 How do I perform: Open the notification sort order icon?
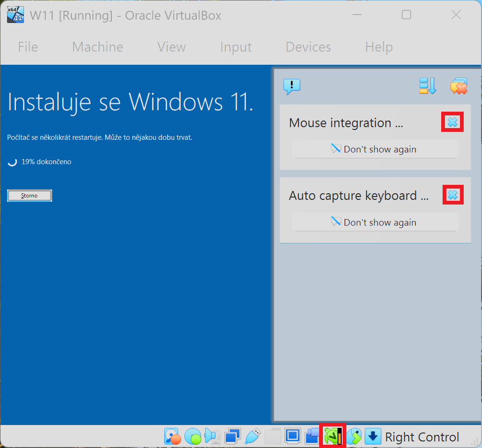[x=427, y=86]
